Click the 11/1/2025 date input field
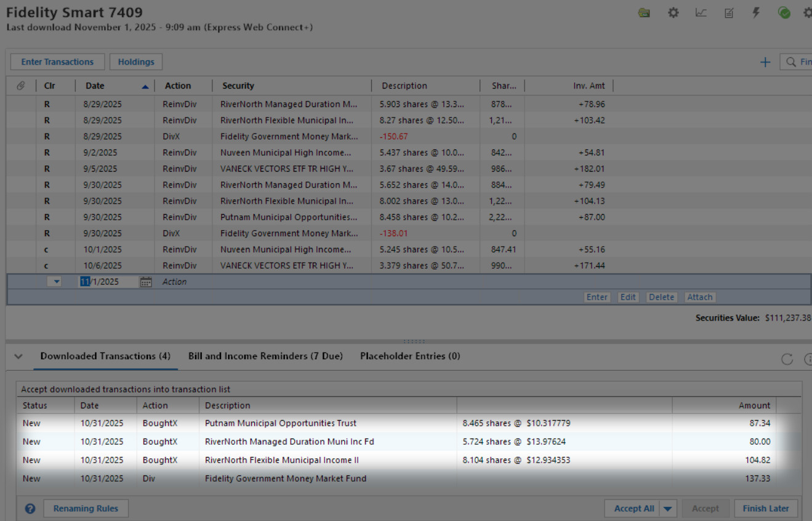812x521 pixels. point(108,282)
